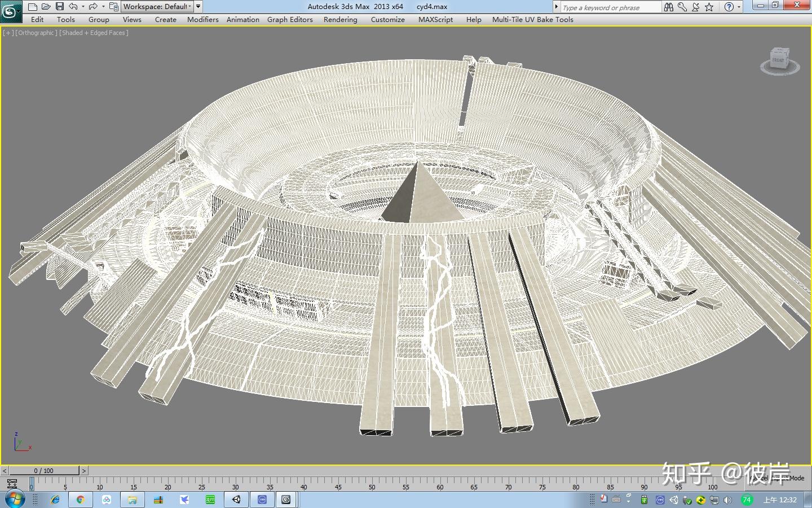
Task: Open Favorites star icon
Action: tap(709, 7)
